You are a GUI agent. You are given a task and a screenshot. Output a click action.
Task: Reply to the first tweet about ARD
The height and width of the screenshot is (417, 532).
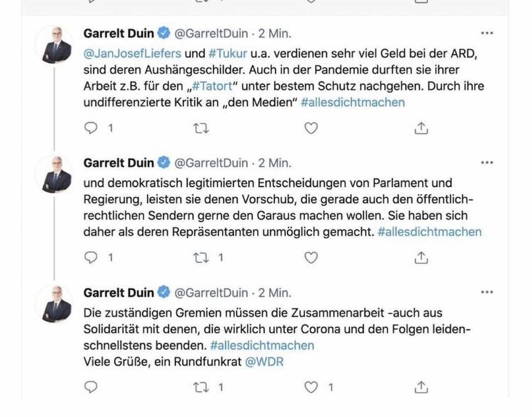91,129
